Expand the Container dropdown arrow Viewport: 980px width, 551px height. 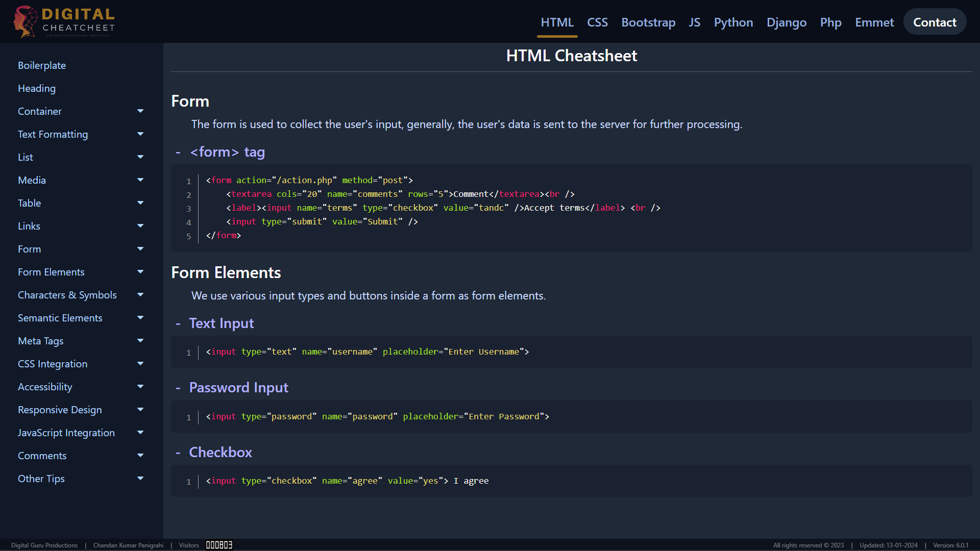click(140, 111)
